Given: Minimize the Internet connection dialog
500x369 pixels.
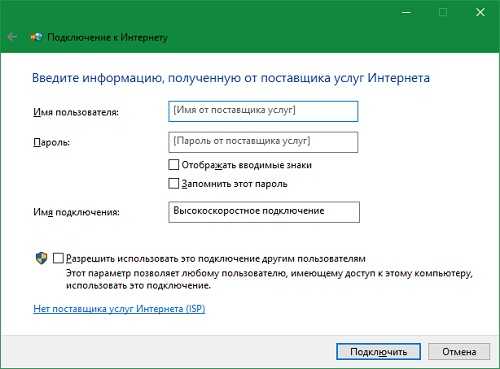Looking at the screenshot, I should pyautogui.click(x=406, y=12).
